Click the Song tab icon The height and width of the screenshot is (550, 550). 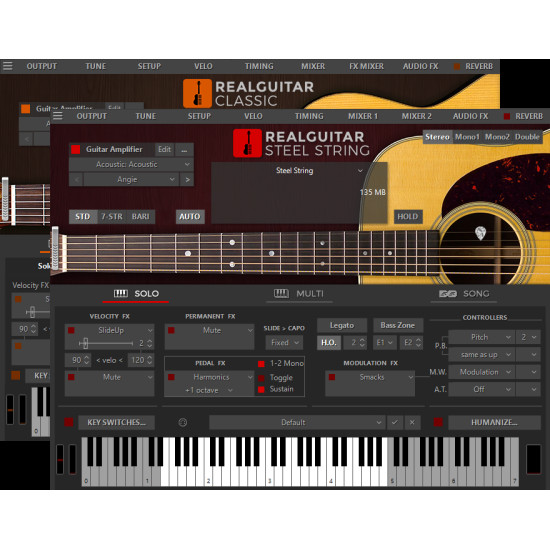click(448, 294)
